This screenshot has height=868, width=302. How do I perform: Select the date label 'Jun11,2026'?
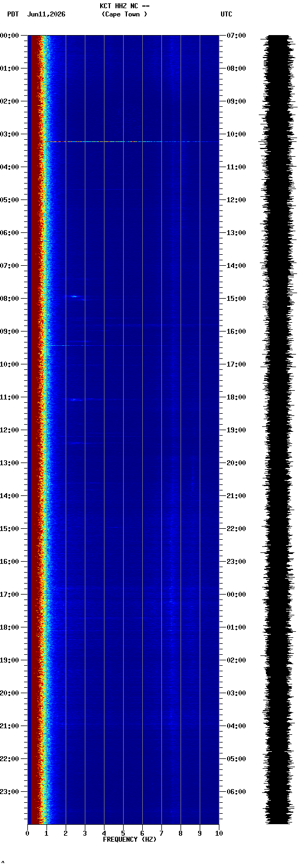46,14
